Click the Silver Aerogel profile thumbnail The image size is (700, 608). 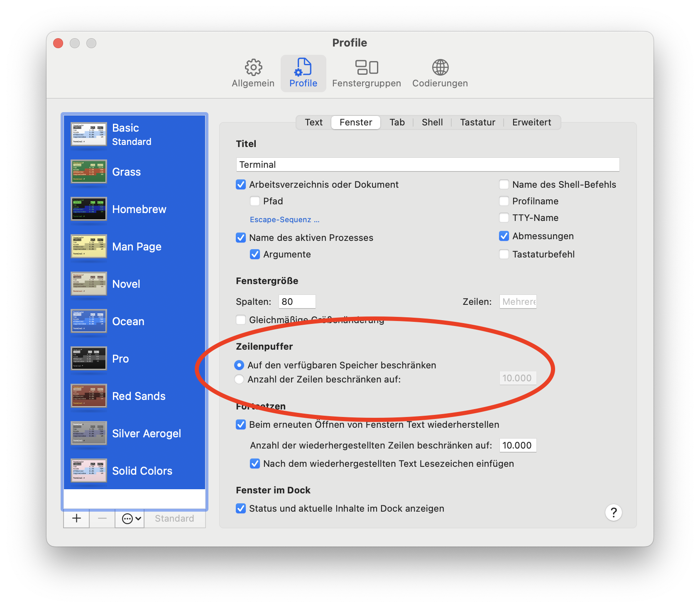pyautogui.click(x=89, y=433)
